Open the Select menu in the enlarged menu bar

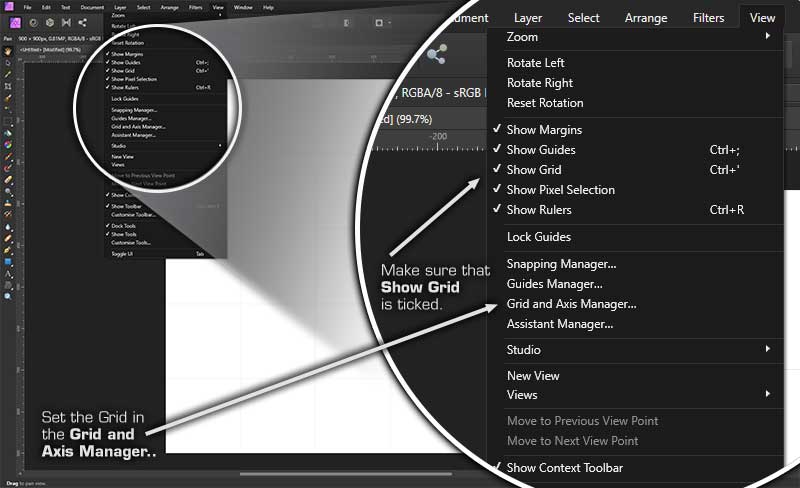click(583, 18)
